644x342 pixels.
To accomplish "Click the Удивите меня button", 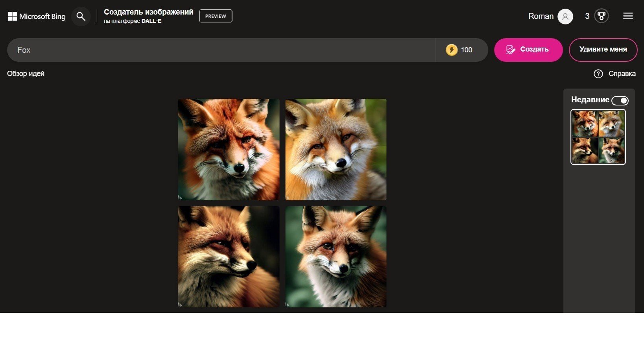I will (603, 50).
